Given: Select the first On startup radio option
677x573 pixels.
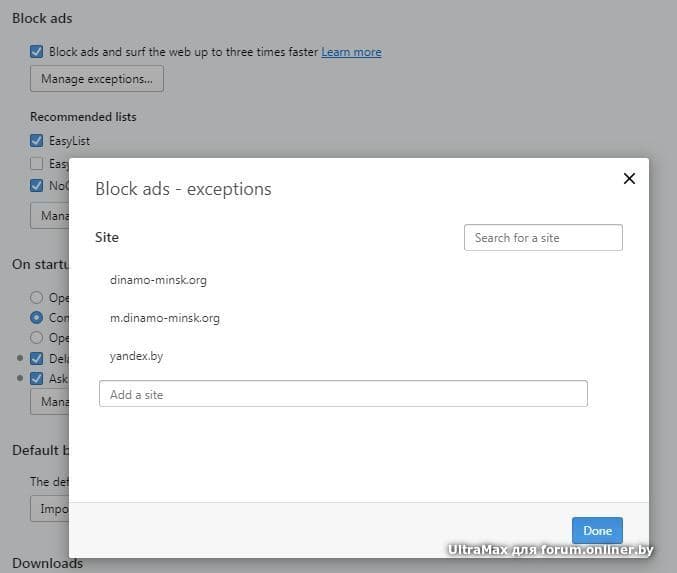Looking at the screenshot, I should point(37,297).
